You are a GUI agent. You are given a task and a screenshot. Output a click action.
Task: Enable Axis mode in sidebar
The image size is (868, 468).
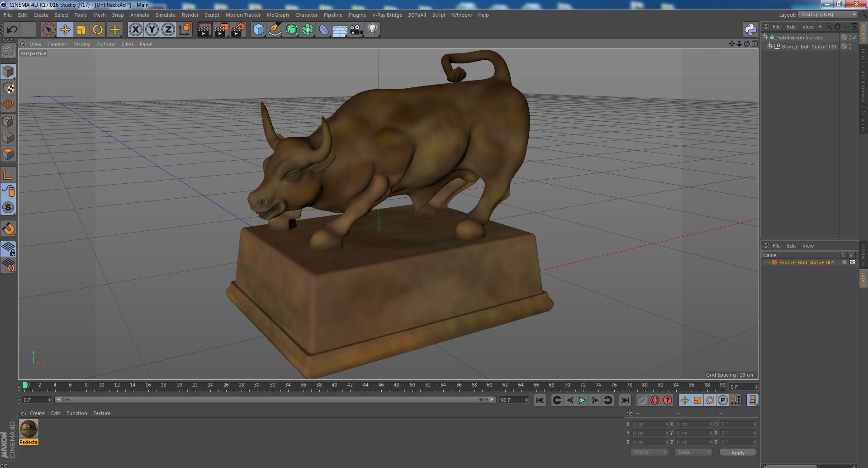click(x=8, y=175)
